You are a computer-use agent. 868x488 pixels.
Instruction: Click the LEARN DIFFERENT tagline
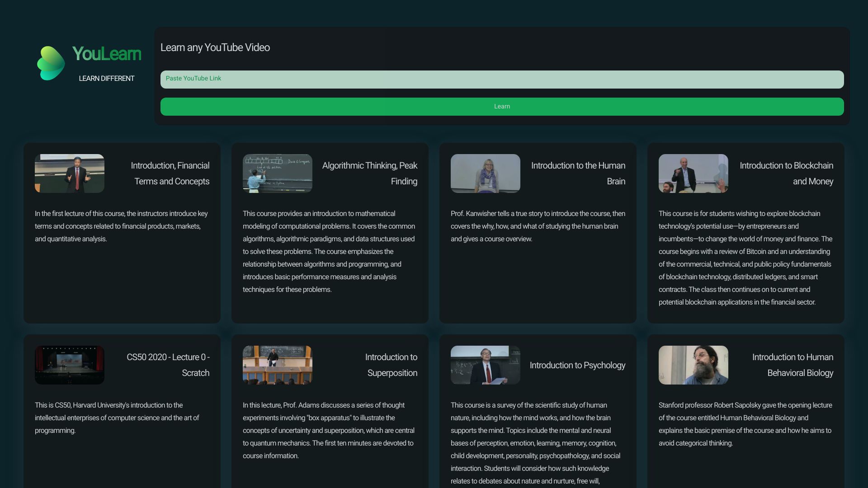pyautogui.click(x=106, y=78)
